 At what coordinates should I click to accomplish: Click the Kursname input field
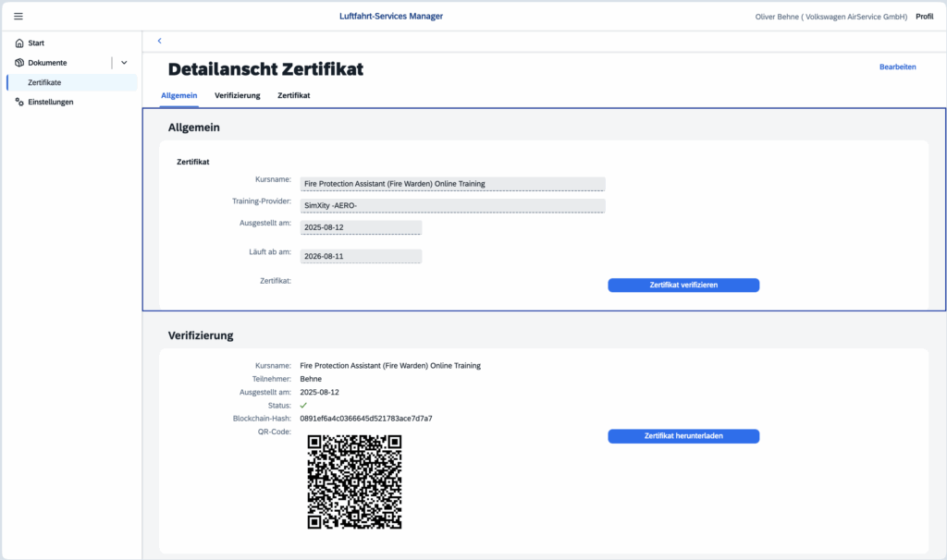tap(452, 184)
